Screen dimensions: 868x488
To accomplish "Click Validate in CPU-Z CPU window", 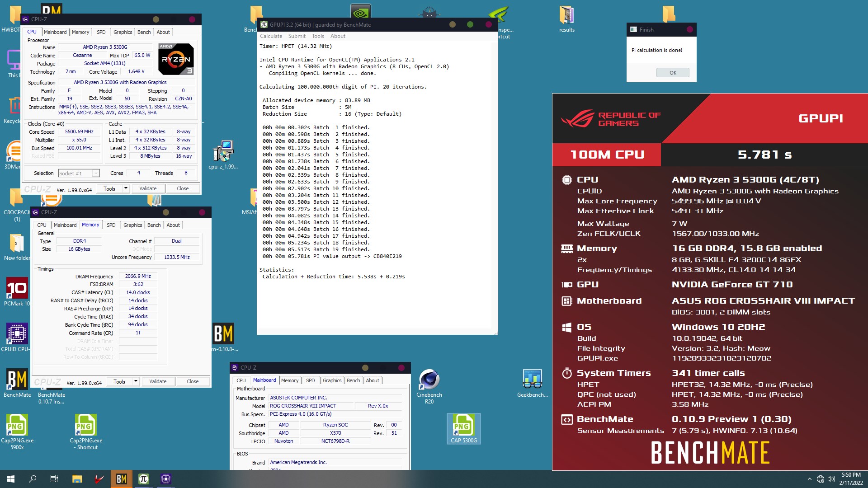I will click(x=148, y=188).
